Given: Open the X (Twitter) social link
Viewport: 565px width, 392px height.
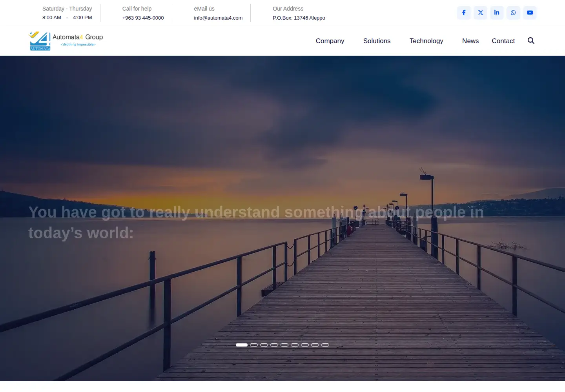Looking at the screenshot, I should pyautogui.click(x=480, y=13).
